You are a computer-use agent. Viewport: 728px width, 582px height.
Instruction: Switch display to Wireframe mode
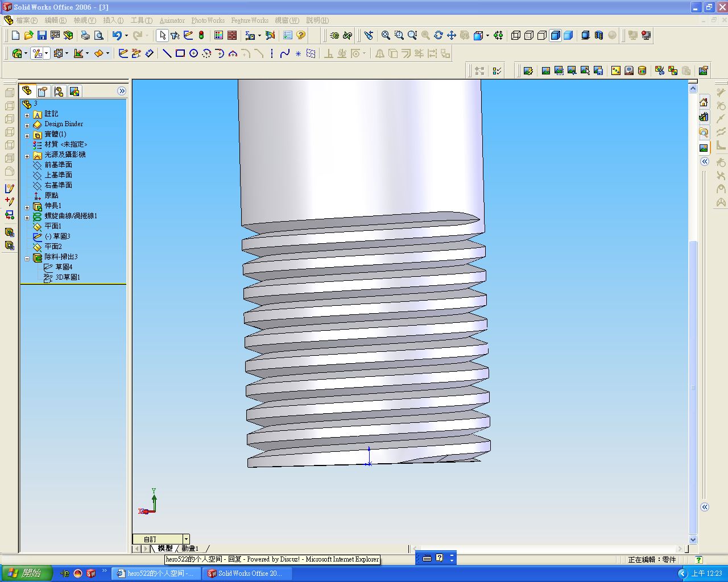click(516, 35)
